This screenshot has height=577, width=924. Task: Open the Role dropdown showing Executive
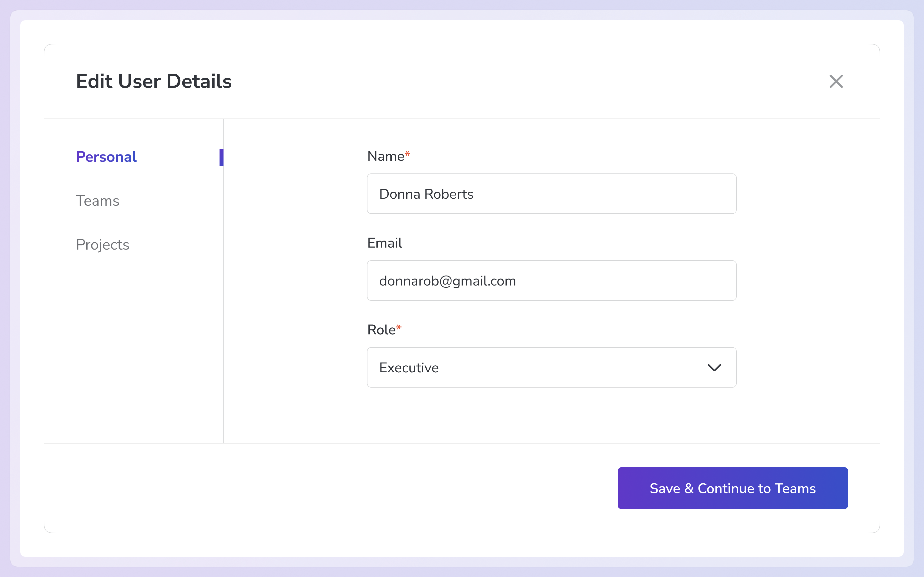[x=534, y=368]
